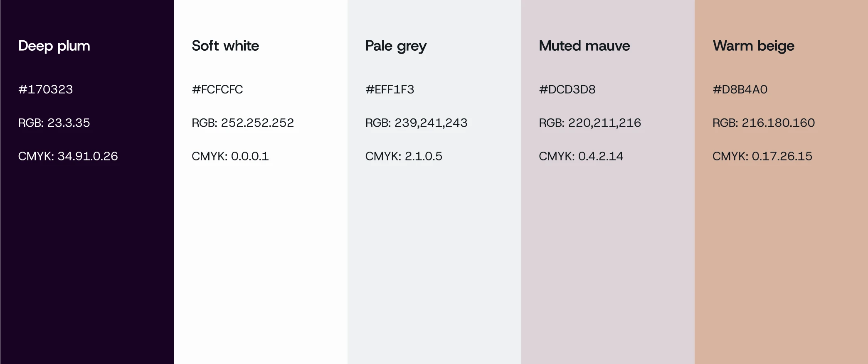
Task: Click the Soft white heading
Action: (x=225, y=46)
